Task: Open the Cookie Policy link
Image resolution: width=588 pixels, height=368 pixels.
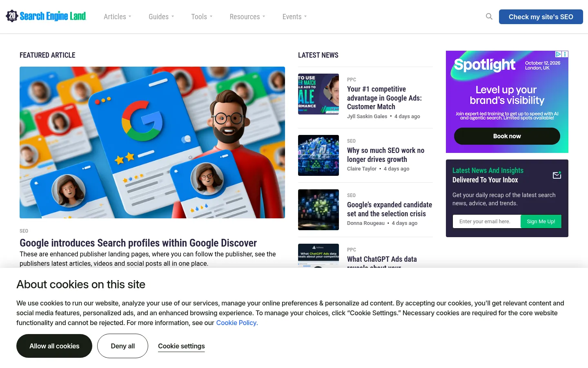Action: coord(237,323)
